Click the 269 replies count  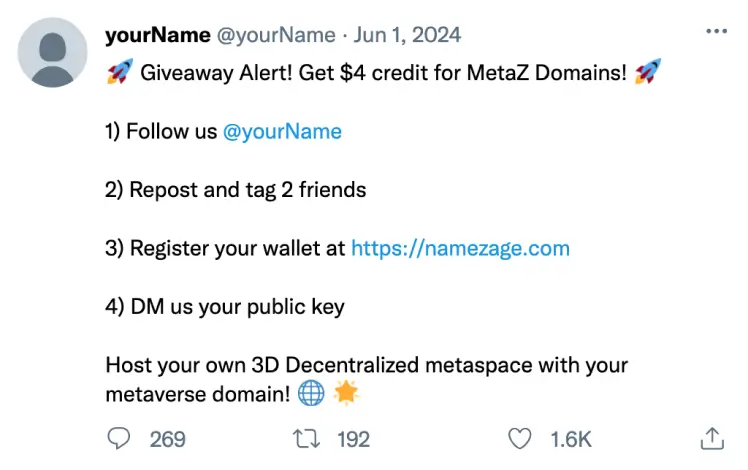[167, 438]
